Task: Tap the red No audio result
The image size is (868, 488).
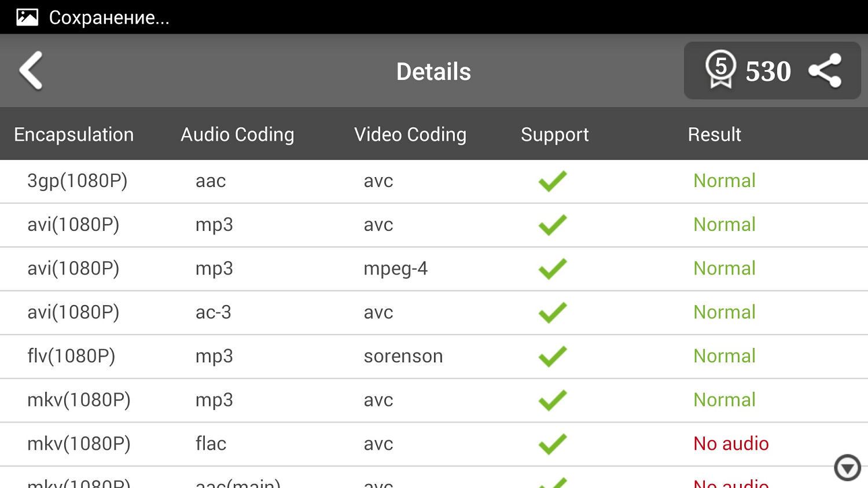Action: [731, 443]
